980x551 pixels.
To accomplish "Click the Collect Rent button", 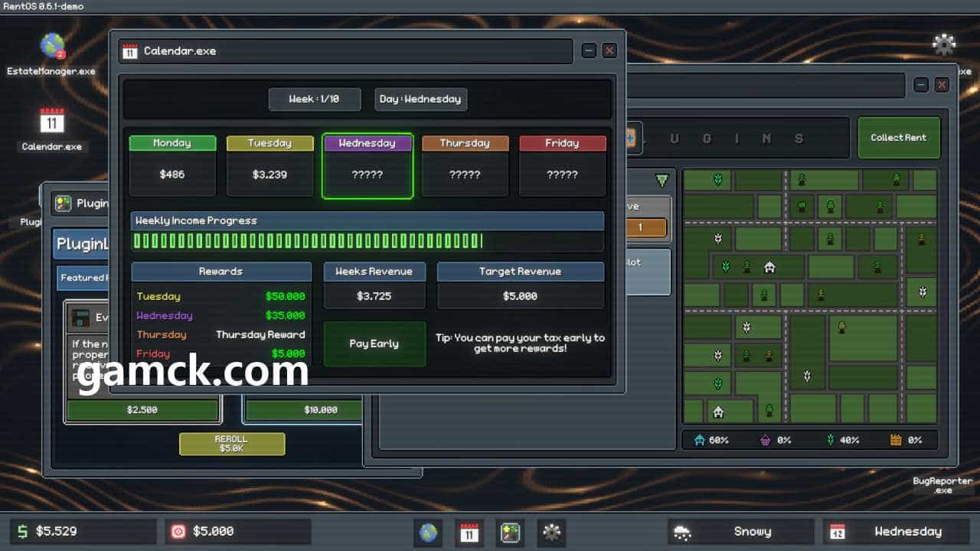I will point(898,138).
